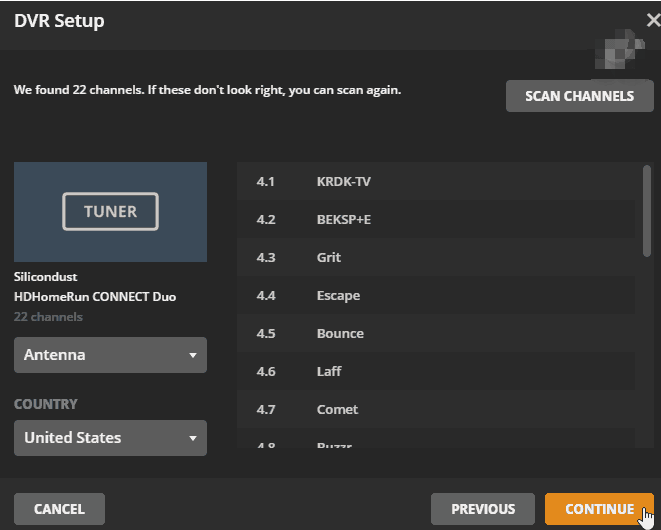Click the HDHomeRun CONNECT Duo device name
Viewport: 661px width, 530px height.
tap(95, 297)
